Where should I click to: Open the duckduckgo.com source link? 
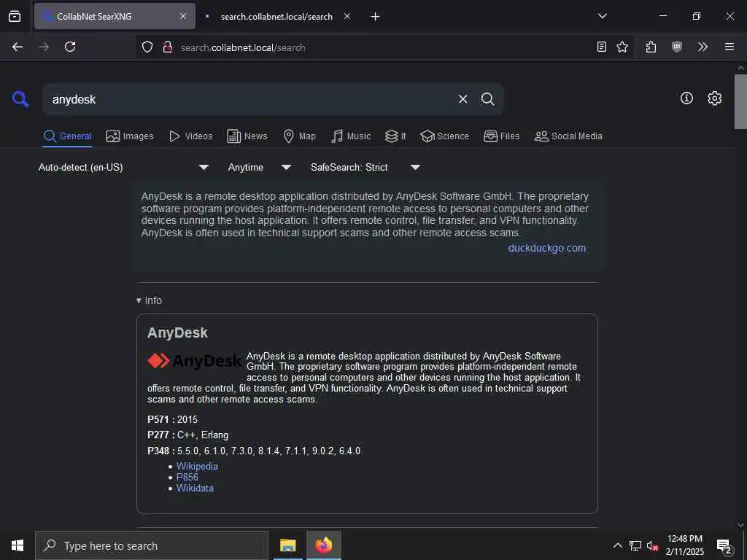point(547,248)
